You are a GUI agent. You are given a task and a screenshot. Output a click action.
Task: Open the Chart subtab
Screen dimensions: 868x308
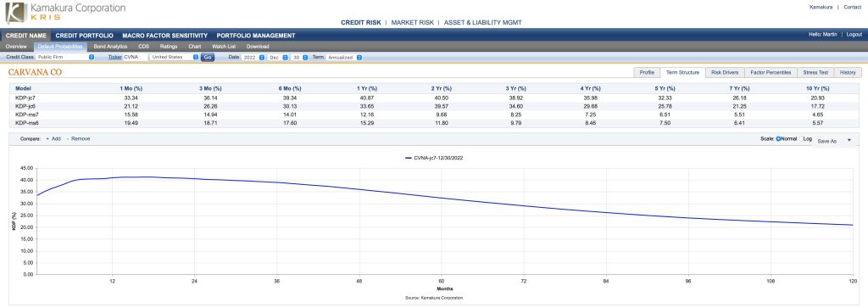click(x=194, y=47)
